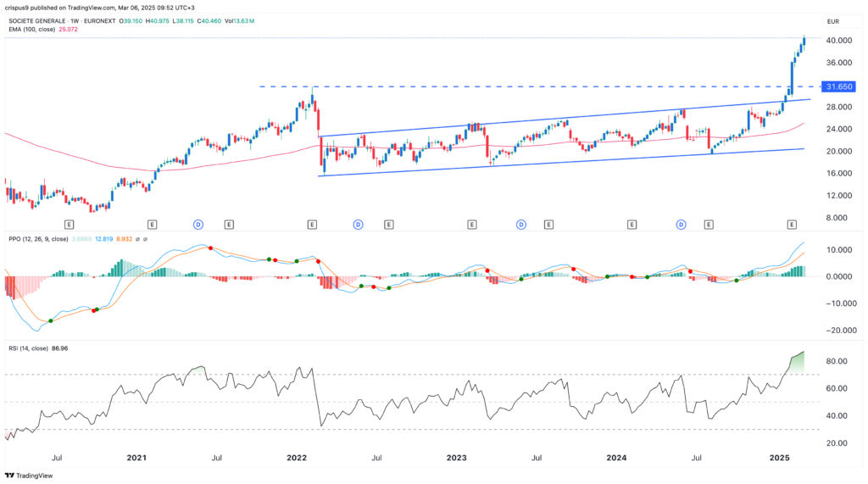Image resolution: width=868 pixels, height=484 pixels.
Task: Click the last ∅ symbol in PPO legend
Action: pos(146,239)
